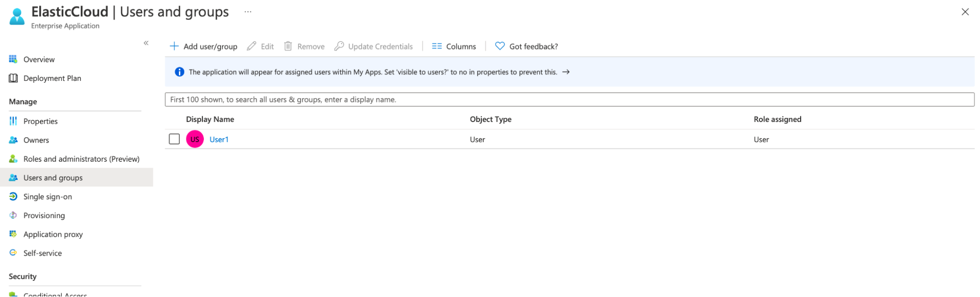Image resolution: width=980 pixels, height=297 pixels.
Task: Sort by Display Name column header
Action: tap(210, 119)
